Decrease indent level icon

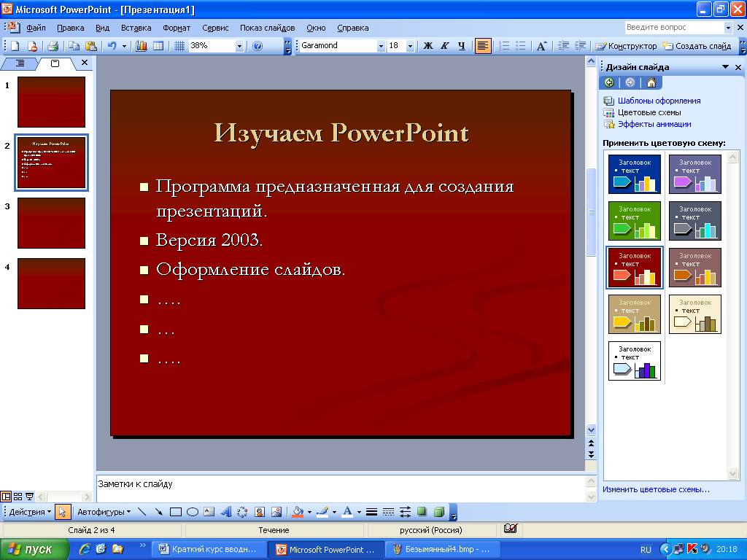point(564,46)
